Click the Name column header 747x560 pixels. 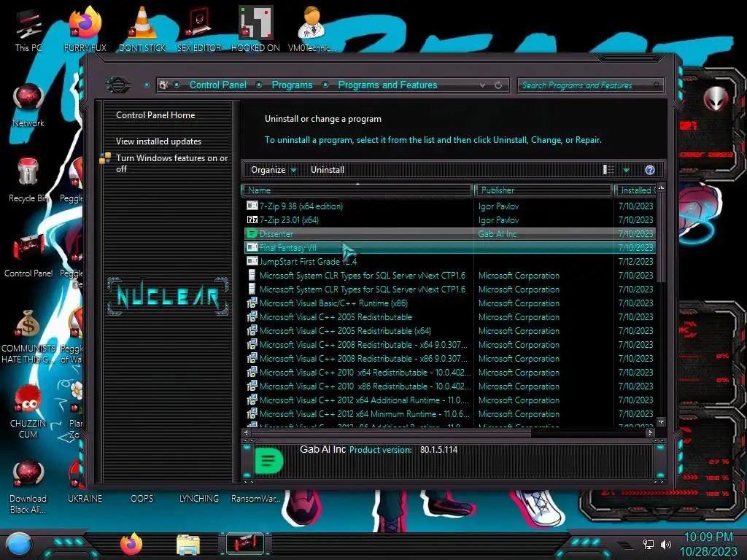click(357, 190)
